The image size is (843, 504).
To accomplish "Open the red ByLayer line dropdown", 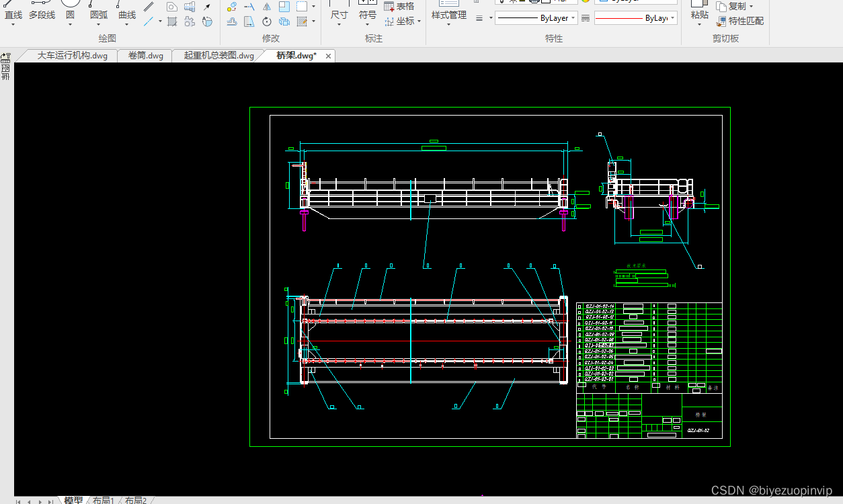I will [636, 18].
